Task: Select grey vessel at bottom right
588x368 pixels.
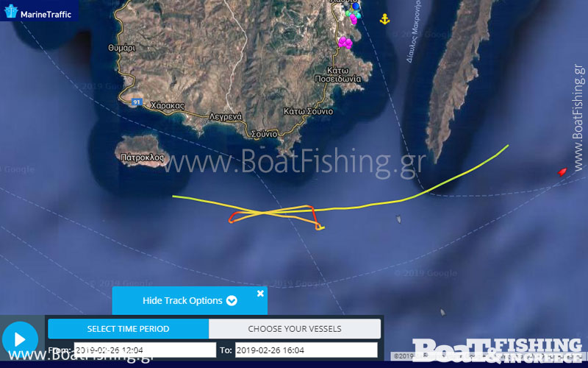Action: [x=443, y=312]
